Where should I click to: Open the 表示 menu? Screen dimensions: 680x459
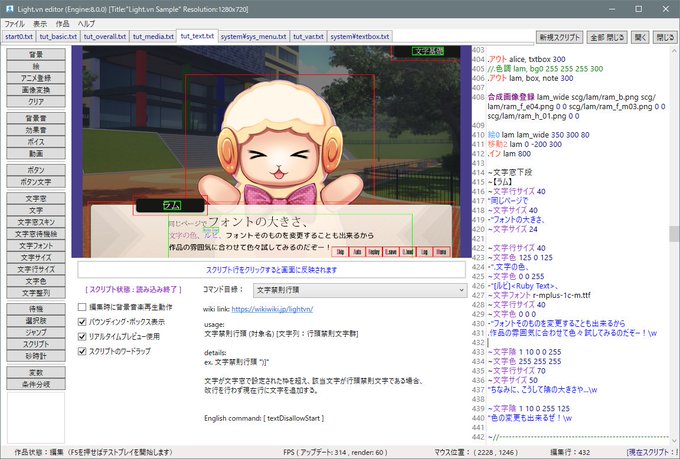pyautogui.click(x=40, y=23)
